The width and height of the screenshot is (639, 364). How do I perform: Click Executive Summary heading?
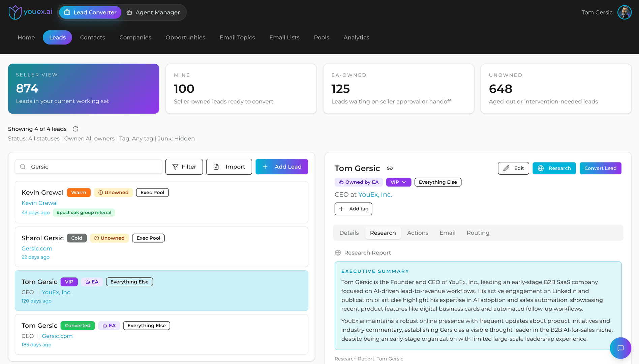coord(375,271)
